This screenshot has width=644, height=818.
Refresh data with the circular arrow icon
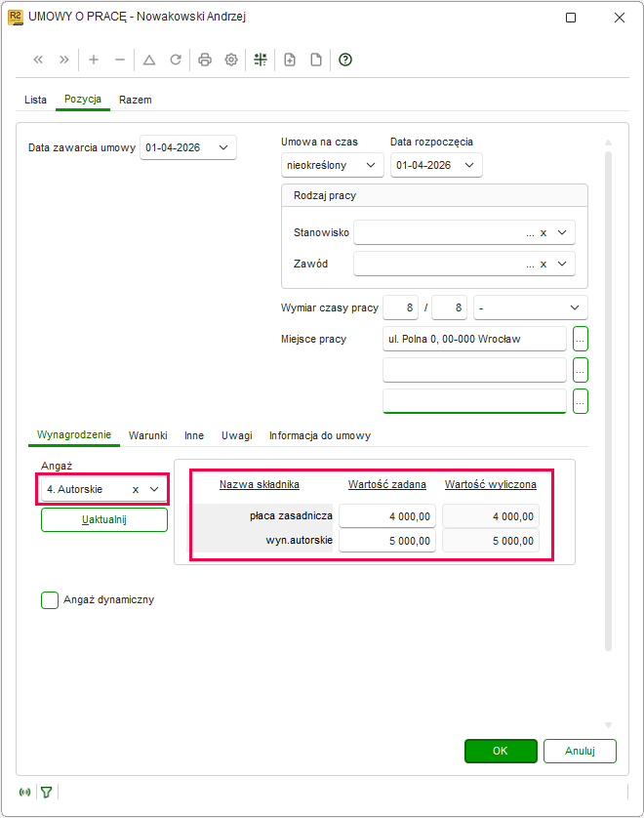[176, 60]
